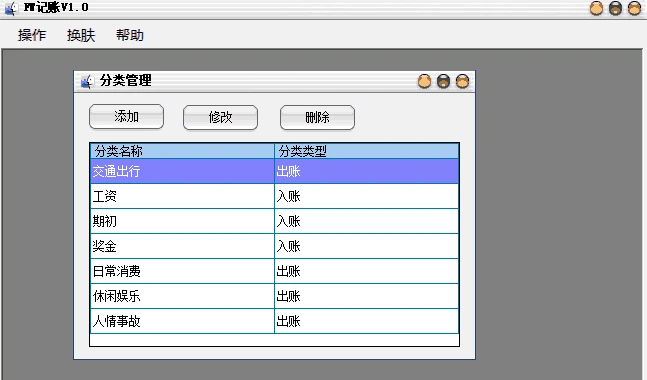647x380 pixels.
Task: Maximize the 分类管理 window
Action: [x=443, y=81]
